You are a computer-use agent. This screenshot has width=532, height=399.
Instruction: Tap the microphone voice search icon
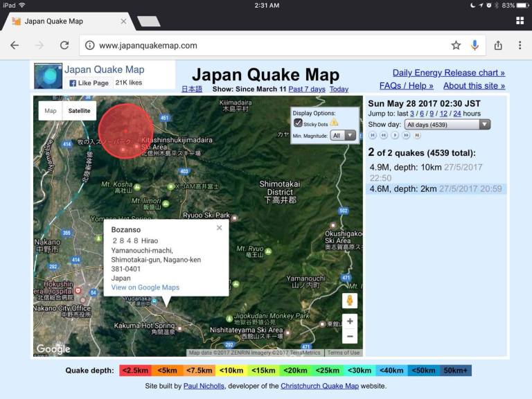click(475, 46)
